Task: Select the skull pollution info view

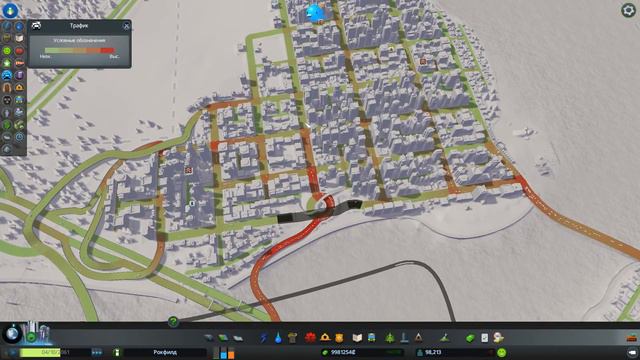Action: (x=7, y=100)
